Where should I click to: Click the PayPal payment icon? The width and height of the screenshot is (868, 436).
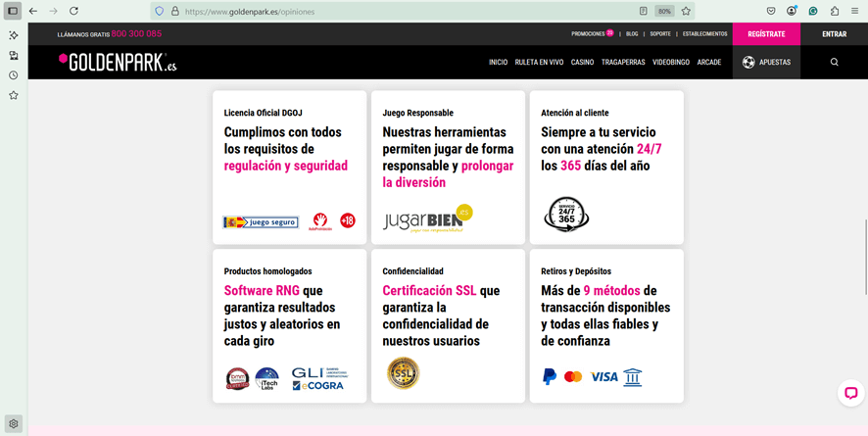tap(550, 377)
